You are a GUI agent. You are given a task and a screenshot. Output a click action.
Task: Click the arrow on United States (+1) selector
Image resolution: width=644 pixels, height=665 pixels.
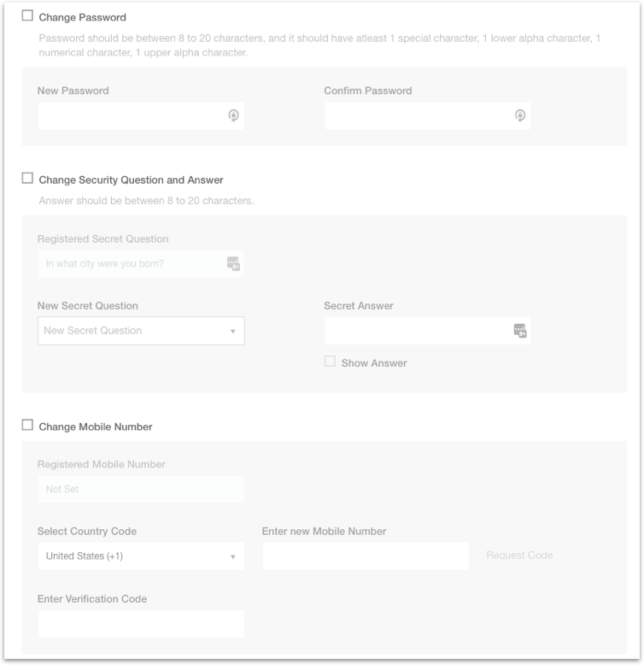[232, 556]
